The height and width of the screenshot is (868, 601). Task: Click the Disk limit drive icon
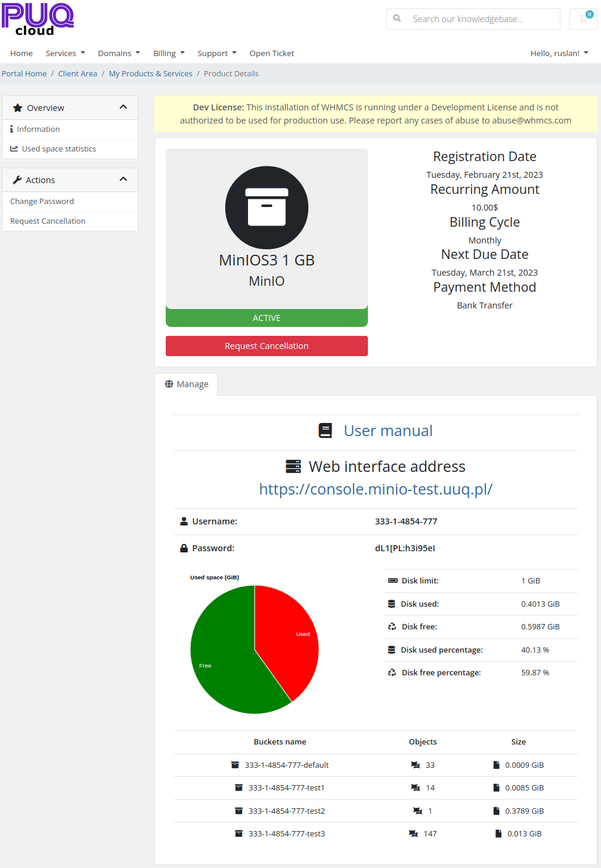click(393, 580)
